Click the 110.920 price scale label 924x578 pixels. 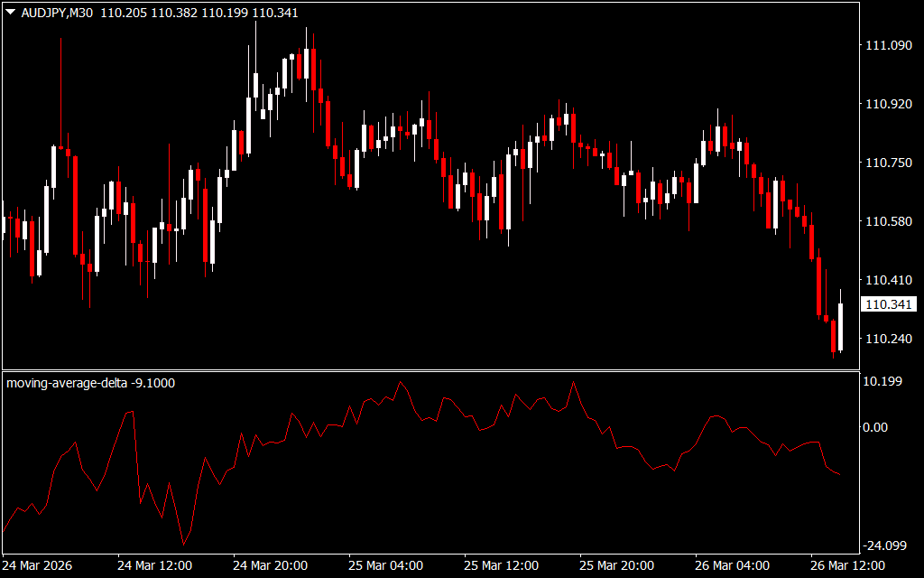(889, 104)
